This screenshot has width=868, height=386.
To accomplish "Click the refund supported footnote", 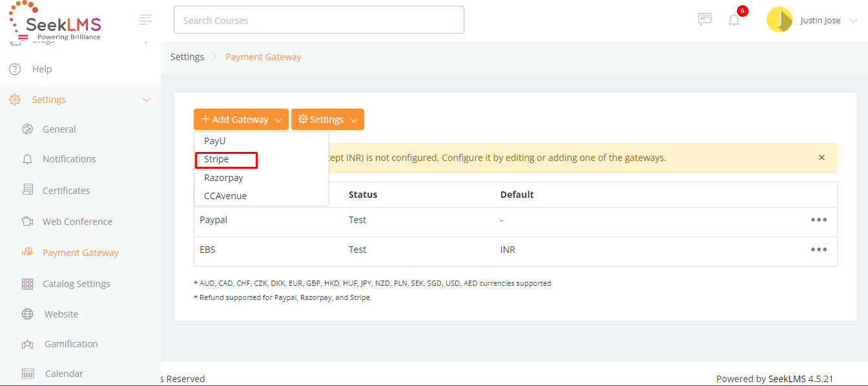I will pyautogui.click(x=283, y=297).
